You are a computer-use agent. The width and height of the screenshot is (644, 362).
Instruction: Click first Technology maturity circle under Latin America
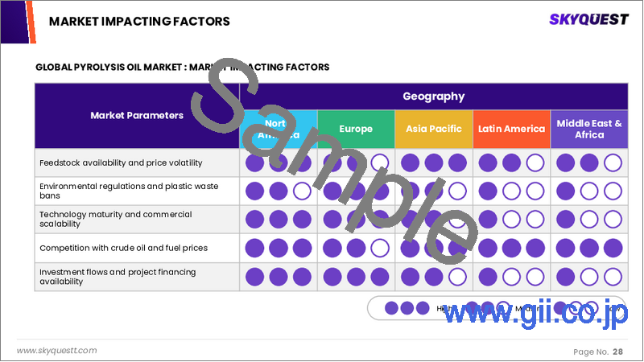point(487,220)
